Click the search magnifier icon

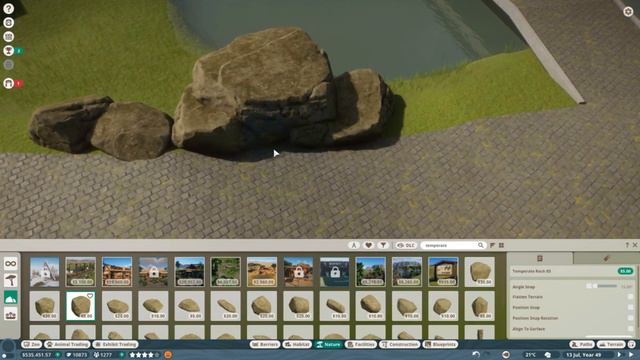[481, 245]
